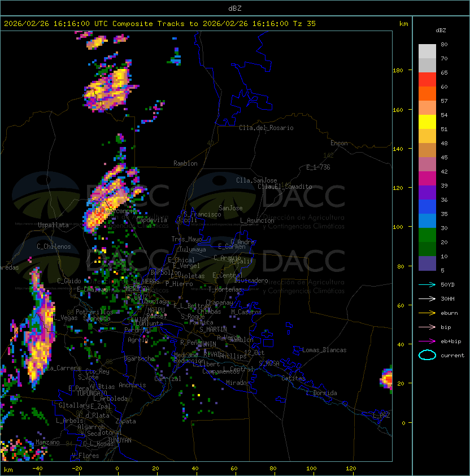The image size is (470, 476).
Task: Click the dBZ title at the top
Action: 235,8
